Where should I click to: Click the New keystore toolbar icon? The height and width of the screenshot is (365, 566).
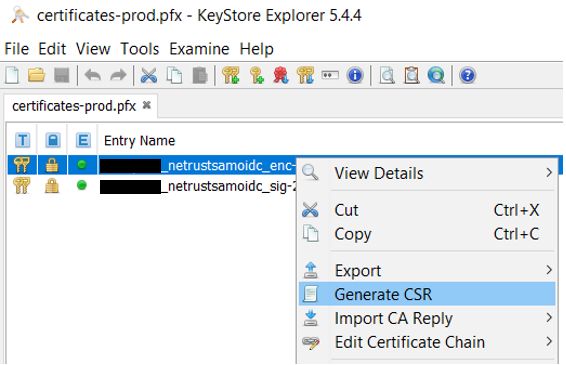(12, 75)
